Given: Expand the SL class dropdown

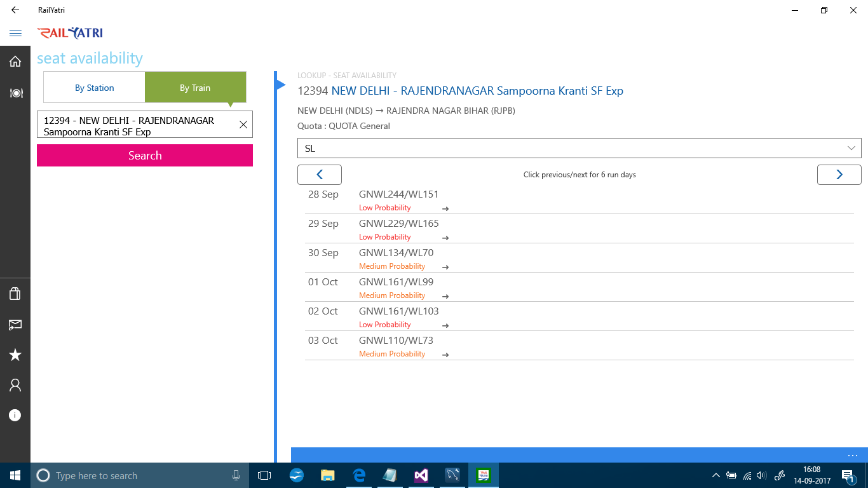Looking at the screenshot, I should tap(579, 148).
